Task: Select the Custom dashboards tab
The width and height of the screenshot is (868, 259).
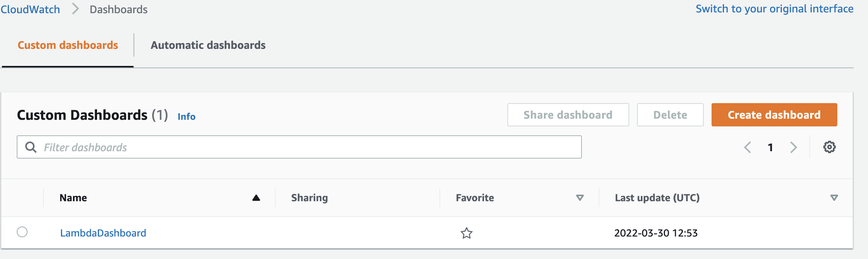Action: click(x=68, y=45)
